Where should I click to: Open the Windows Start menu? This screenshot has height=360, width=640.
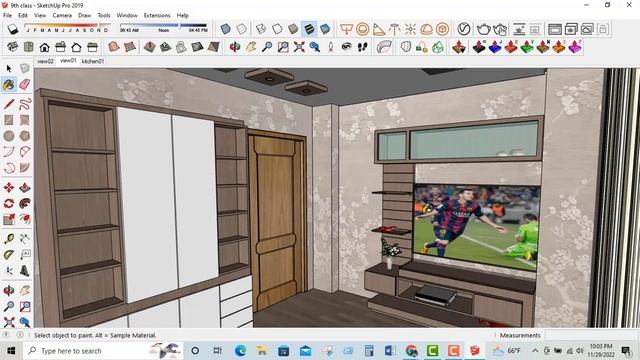coord(11,351)
